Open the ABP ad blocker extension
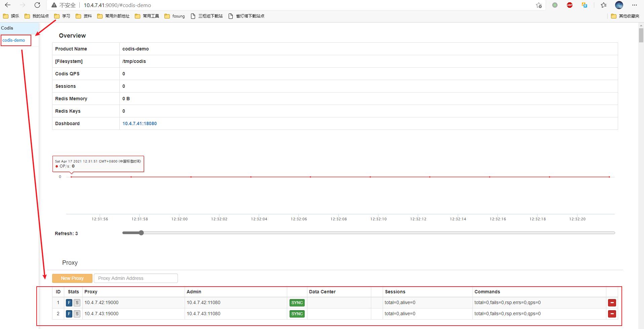644x329 pixels. 570,5
